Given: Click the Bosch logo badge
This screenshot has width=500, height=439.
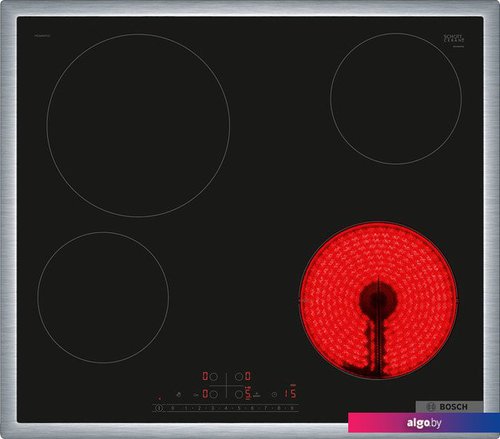Looking at the screenshot, I should tap(449, 407).
